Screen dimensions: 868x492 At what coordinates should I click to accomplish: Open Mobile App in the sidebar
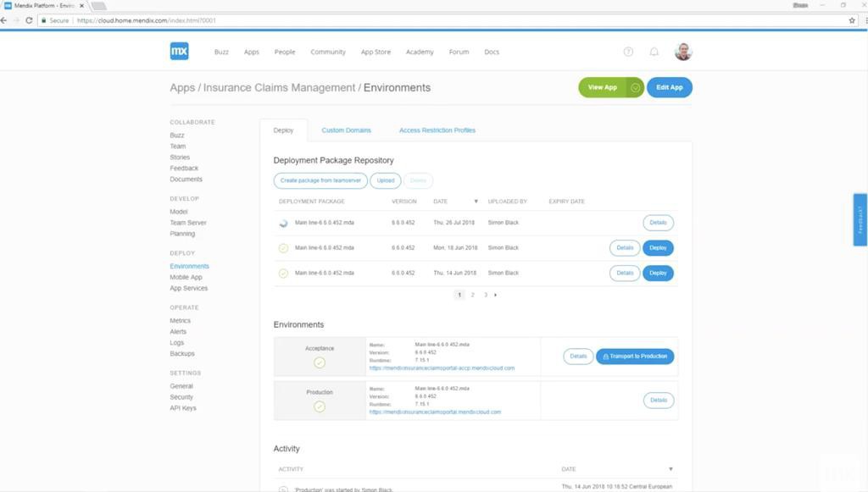pyautogui.click(x=186, y=278)
